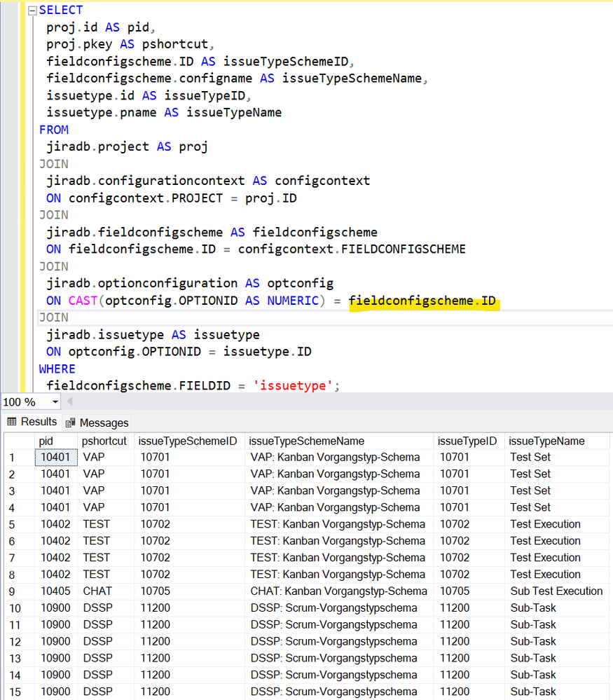Click the CAST function in the query
This screenshot has width=613, height=700.
pyautogui.click(x=83, y=301)
